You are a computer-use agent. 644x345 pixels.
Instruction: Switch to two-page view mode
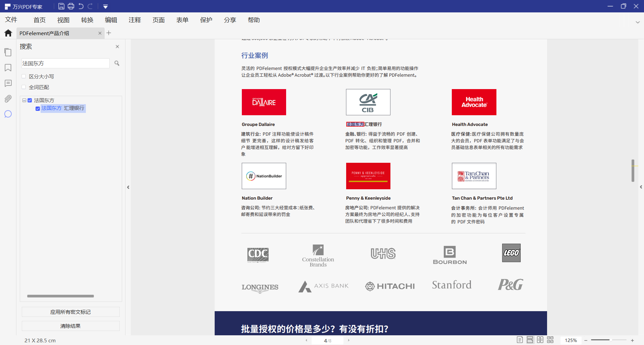click(x=540, y=340)
